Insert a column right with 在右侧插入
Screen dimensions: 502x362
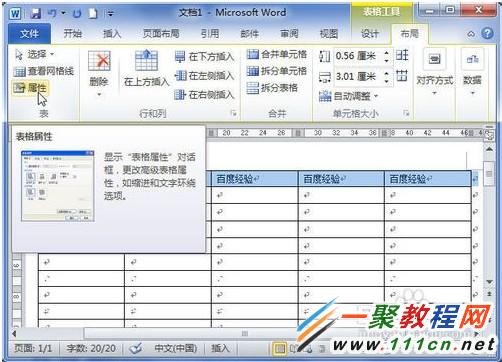pyautogui.click(x=204, y=95)
